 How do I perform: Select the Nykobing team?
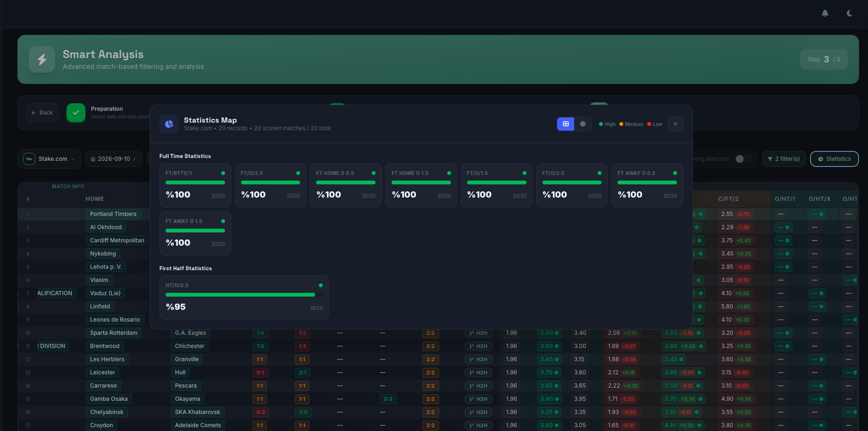(103, 254)
